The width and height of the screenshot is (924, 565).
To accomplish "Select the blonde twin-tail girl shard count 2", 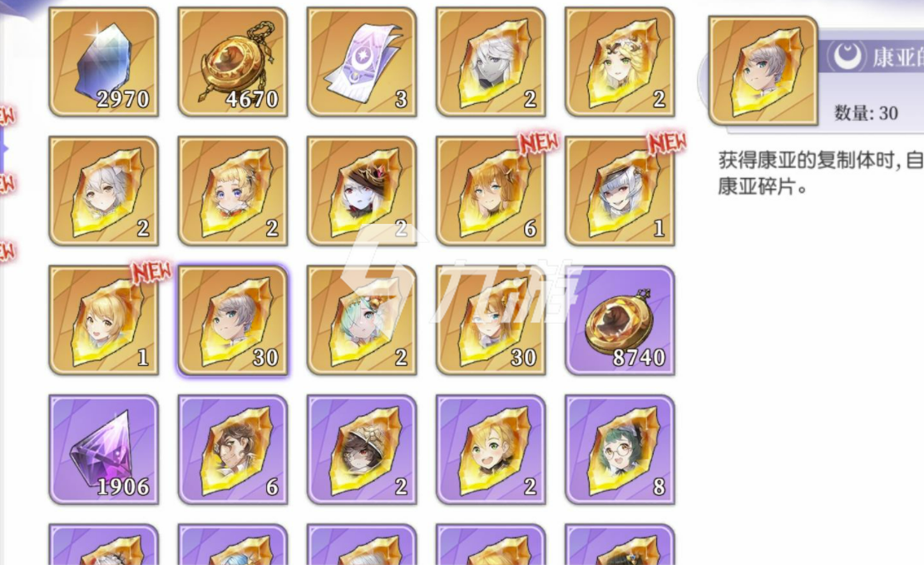I will coord(233,191).
